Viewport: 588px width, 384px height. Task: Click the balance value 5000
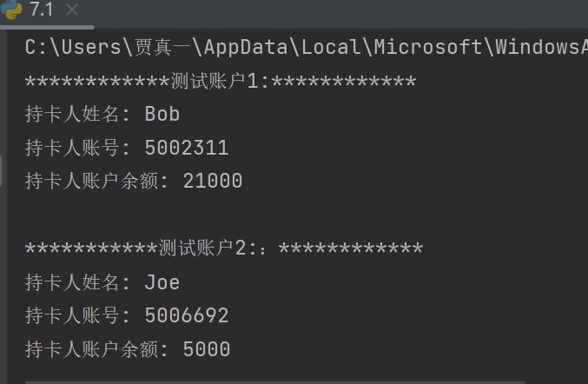(x=207, y=349)
